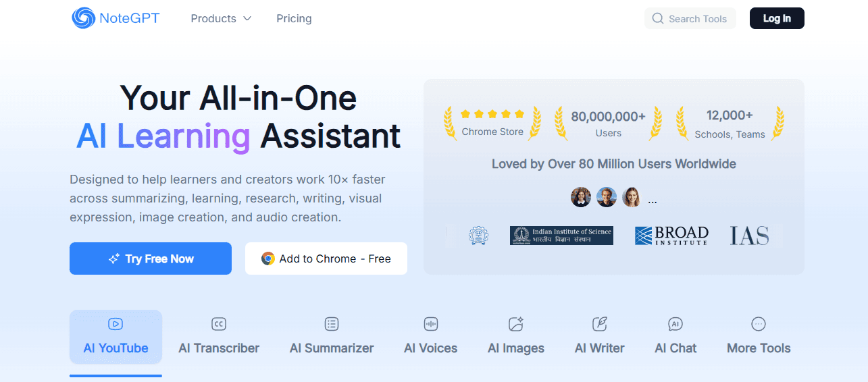Click the Broad Institute logo
This screenshot has height=382, width=868.
[671, 236]
